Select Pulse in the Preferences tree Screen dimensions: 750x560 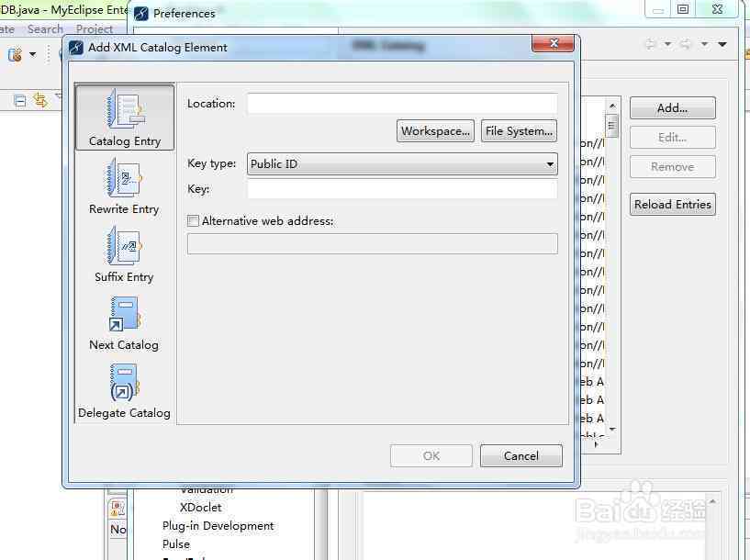[176, 544]
